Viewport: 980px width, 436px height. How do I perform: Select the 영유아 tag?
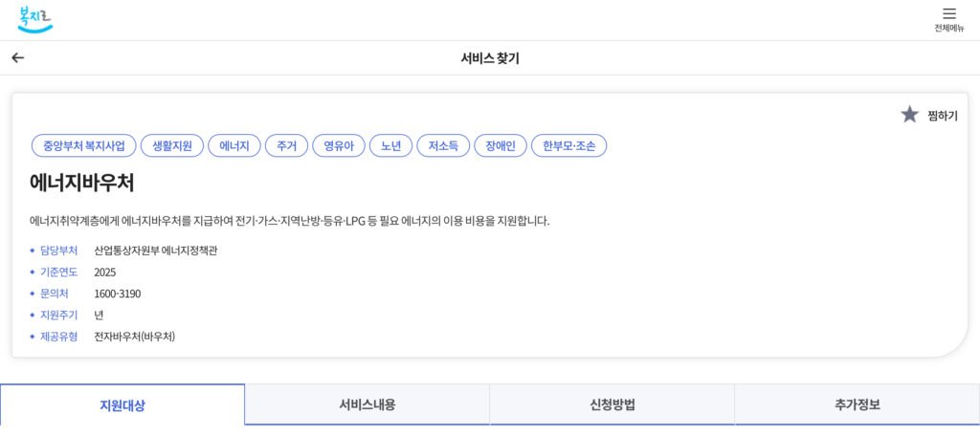(x=339, y=146)
